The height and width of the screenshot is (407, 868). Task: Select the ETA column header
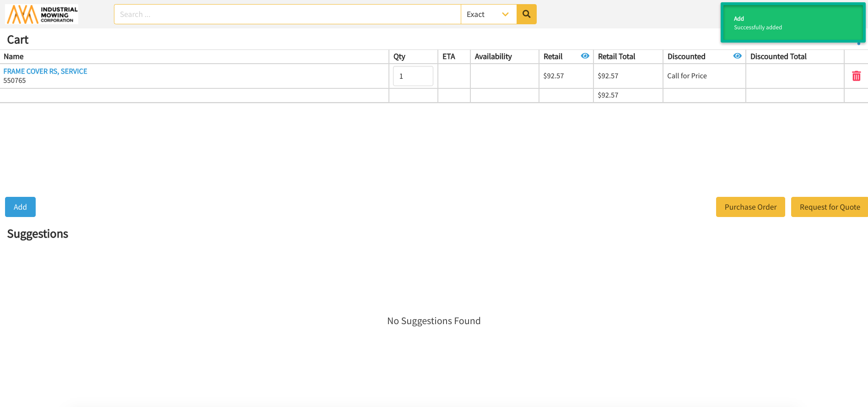[x=448, y=57]
